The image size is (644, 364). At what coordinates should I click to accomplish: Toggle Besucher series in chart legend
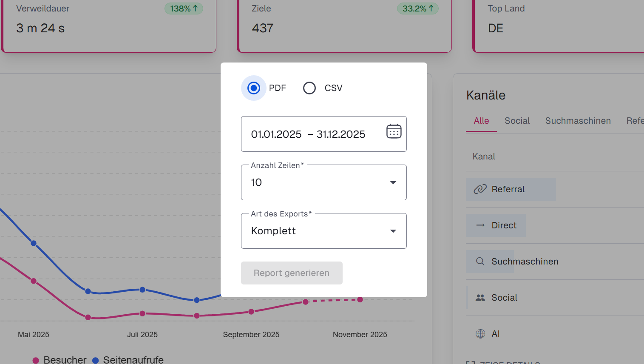pyautogui.click(x=60, y=360)
